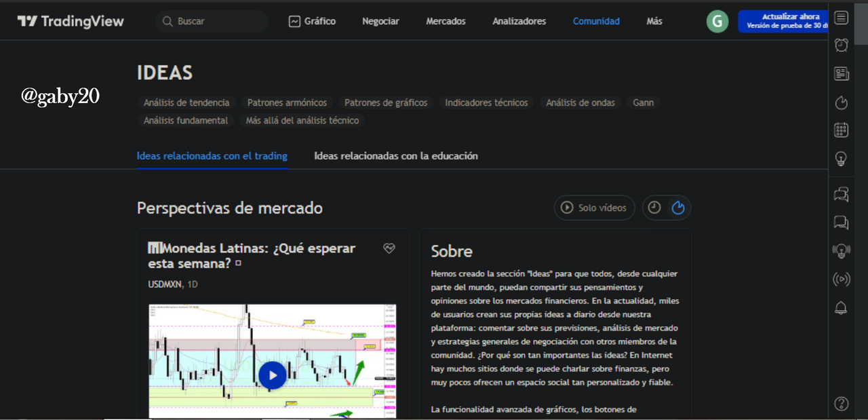Play the Monedas Latinas video
Screen dimensions: 868x420
pyautogui.click(x=273, y=375)
